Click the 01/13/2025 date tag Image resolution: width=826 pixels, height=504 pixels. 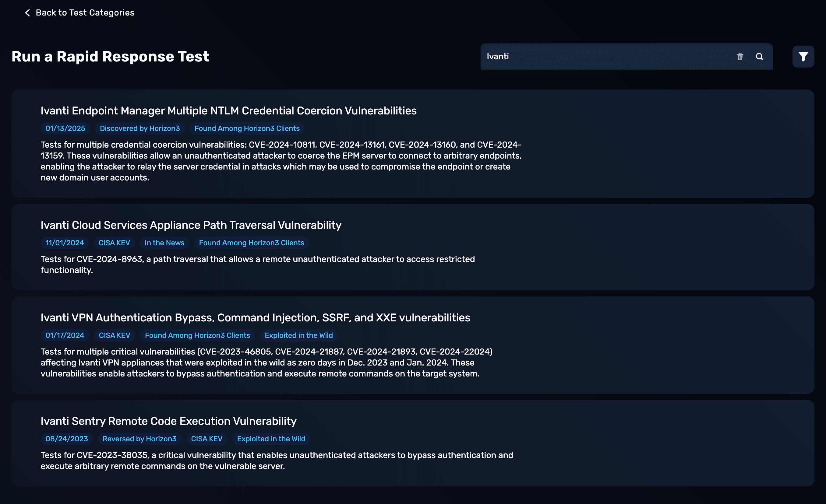[65, 129]
